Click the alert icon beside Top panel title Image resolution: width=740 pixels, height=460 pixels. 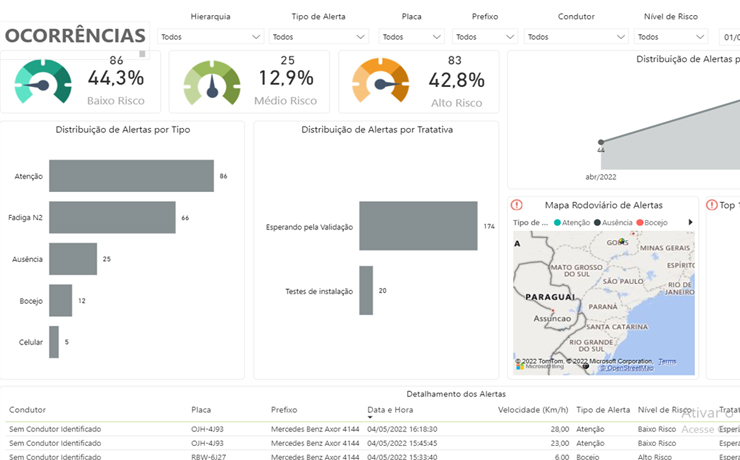(712, 204)
